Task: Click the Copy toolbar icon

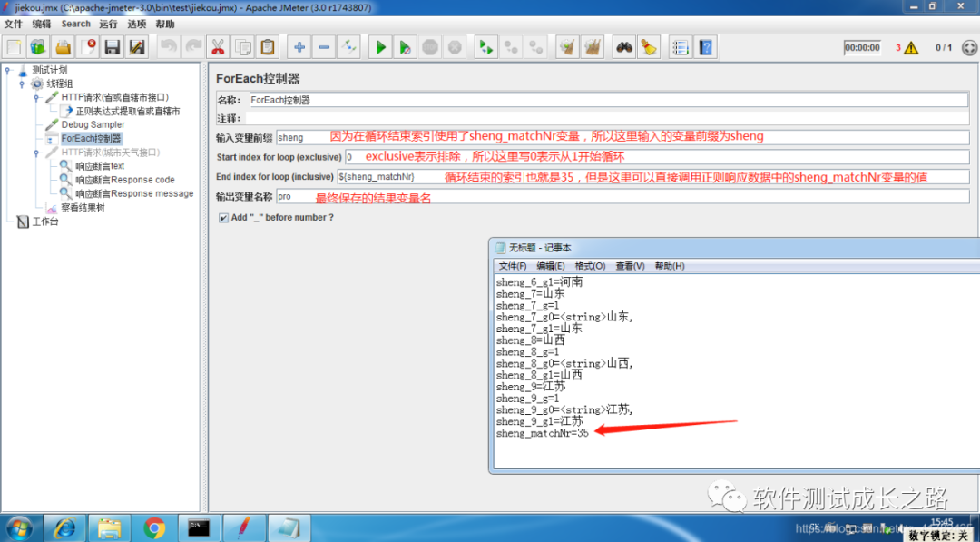Action: pyautogui.click(x=242, y=47)
